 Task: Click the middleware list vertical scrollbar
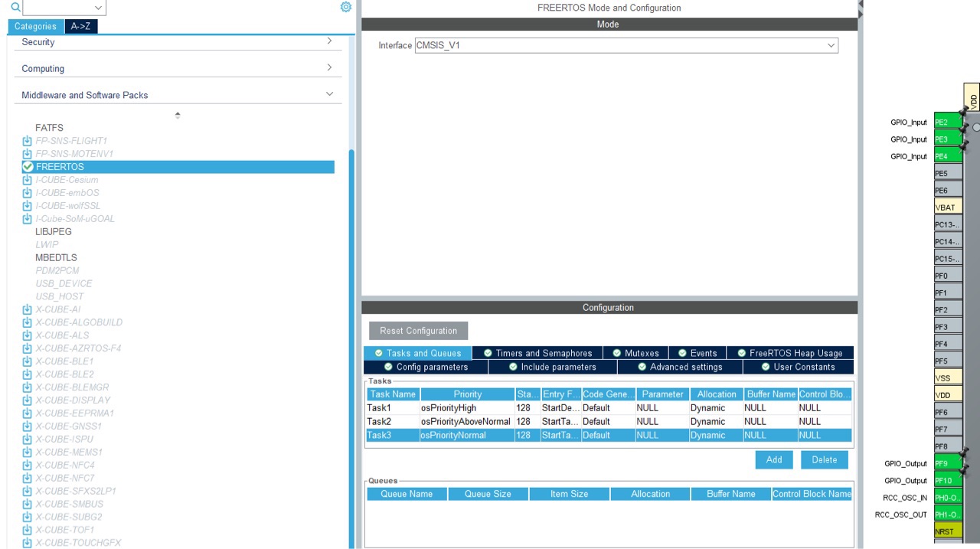(351, 348)
